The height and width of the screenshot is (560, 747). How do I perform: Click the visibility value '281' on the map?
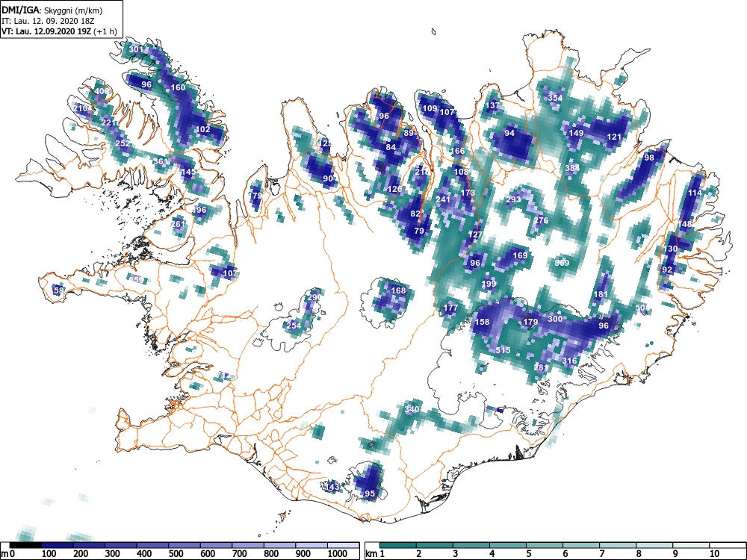coord(541,367)
